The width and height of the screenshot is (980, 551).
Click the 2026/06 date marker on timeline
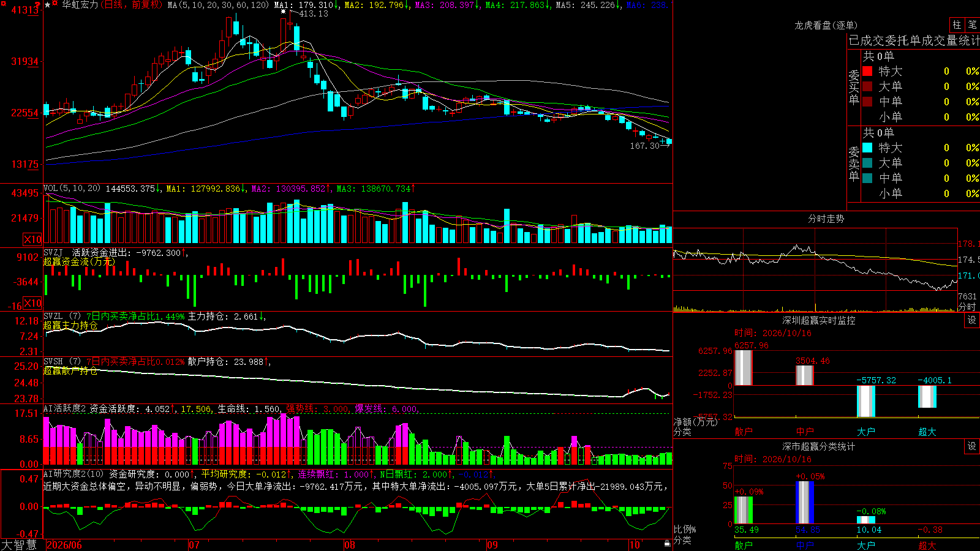tap(64, 545)
